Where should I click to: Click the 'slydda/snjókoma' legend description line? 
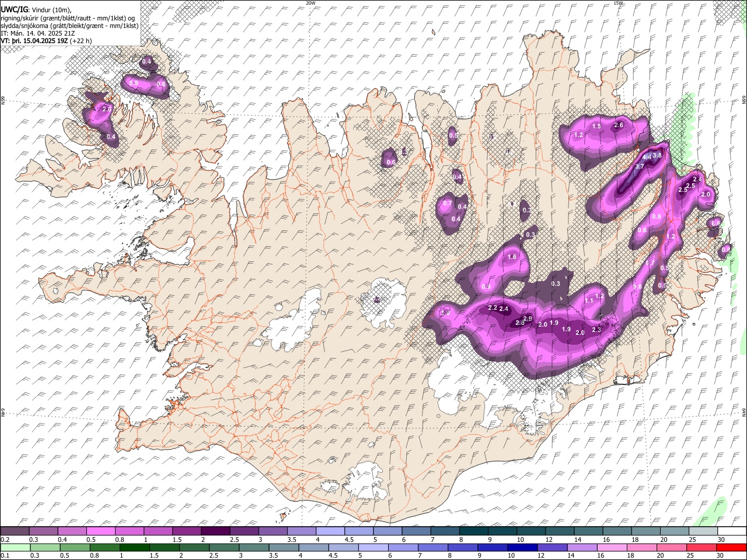[x=69, y=26]
